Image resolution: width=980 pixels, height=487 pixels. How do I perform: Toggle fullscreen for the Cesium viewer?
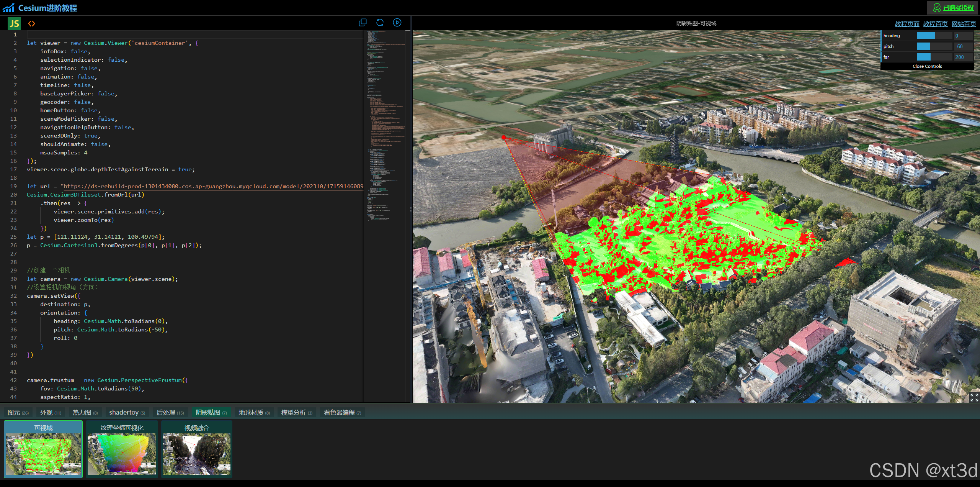[974, 397]
